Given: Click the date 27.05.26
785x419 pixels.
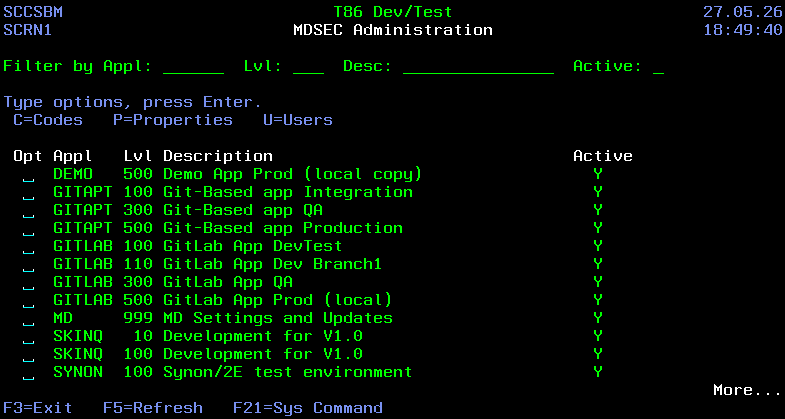Looking at the screenshot, I should click(743, 12).
